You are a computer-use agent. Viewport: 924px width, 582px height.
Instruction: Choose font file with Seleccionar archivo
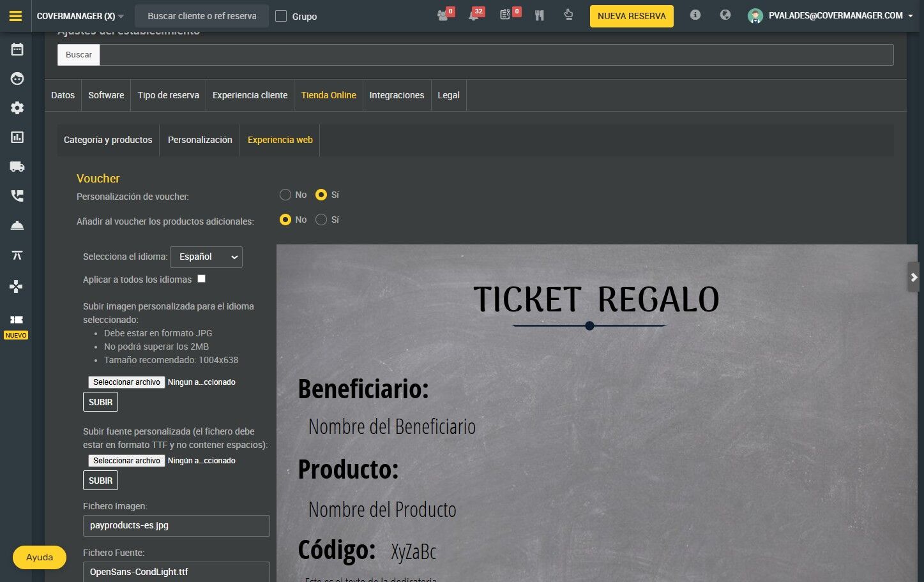point(127,461)
